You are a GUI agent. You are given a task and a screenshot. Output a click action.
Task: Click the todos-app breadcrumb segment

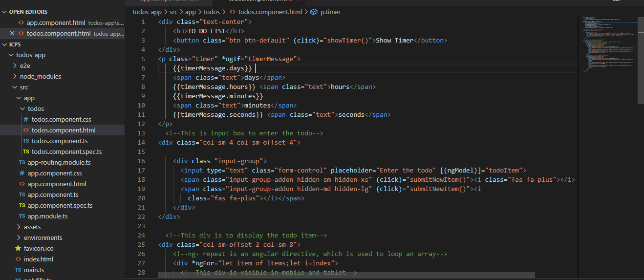click(x=147, y=12)
